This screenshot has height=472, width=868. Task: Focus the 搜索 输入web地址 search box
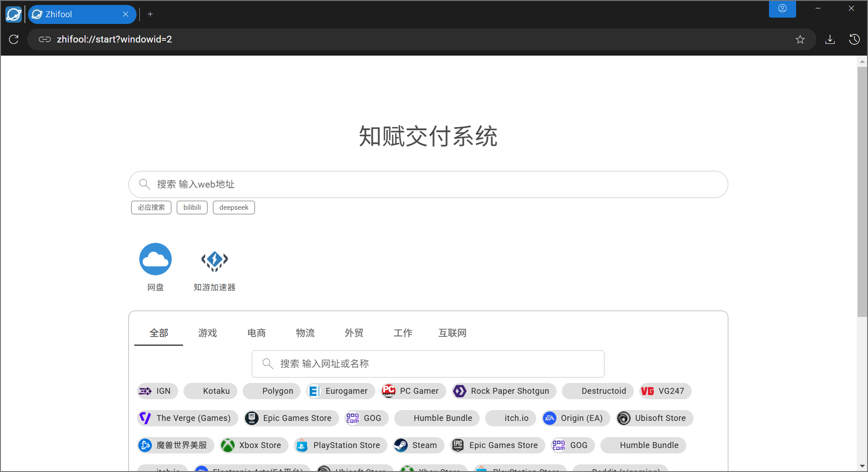tap(428, 184)
